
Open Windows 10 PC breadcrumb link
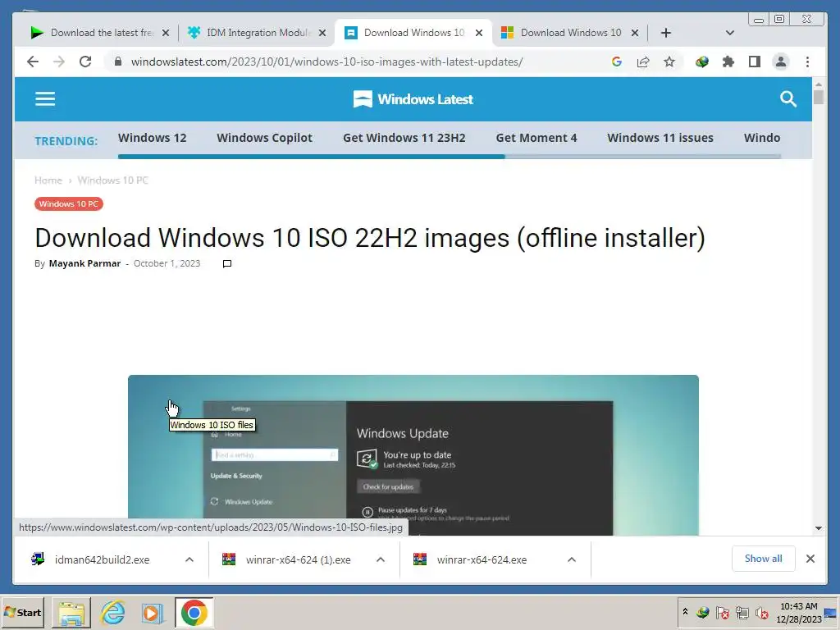pos(112,180)
